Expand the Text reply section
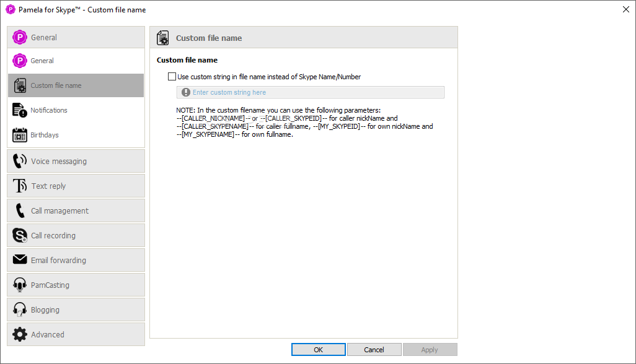This screenshot has height=364, width=636. click(76, 186)
